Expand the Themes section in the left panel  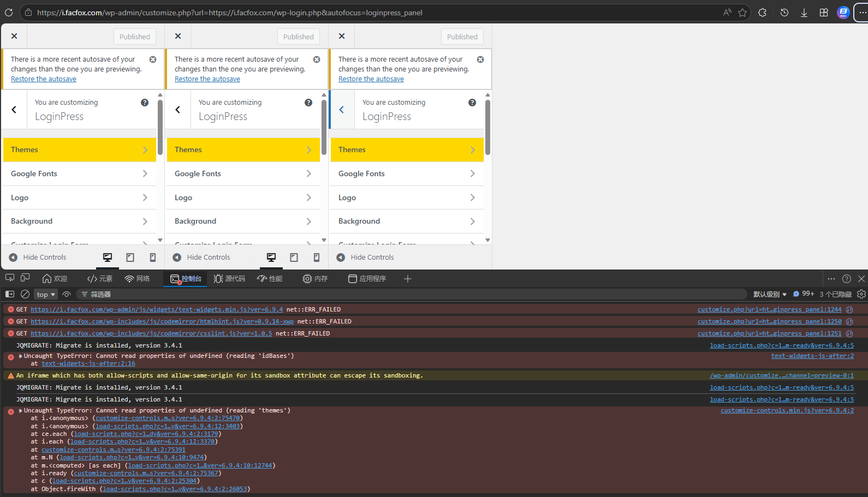(80, 150)
